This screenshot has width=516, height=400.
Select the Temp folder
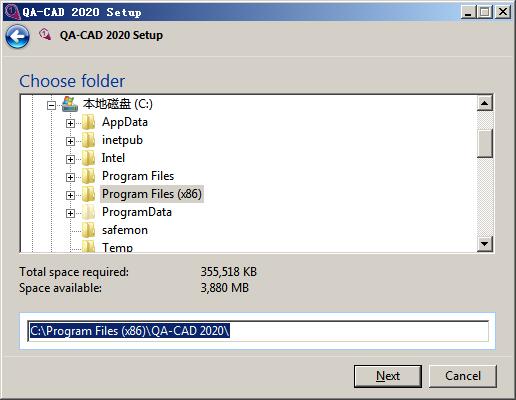(117, 248)
